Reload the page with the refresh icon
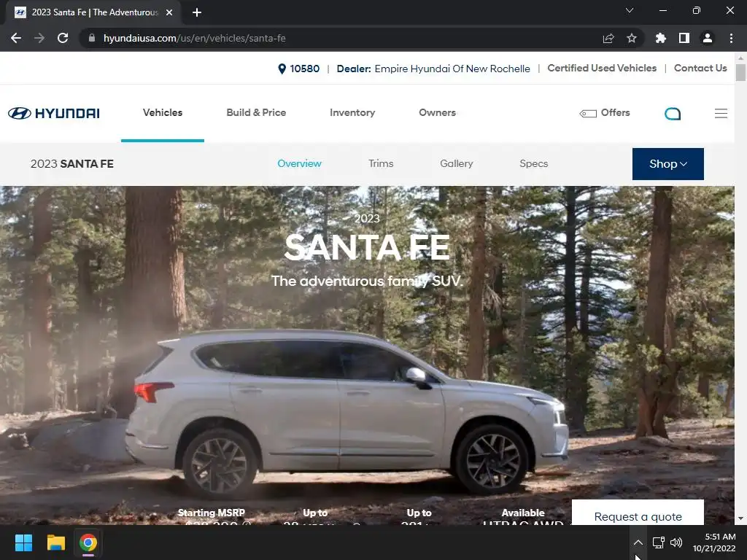Image resolution: width=747 pixels, height=560 pixels. pyautogui.click(x=63, y=38)
